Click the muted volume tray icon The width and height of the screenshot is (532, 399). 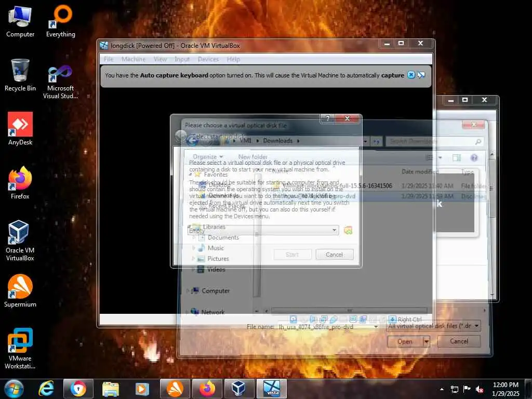[x=480, y=389]
